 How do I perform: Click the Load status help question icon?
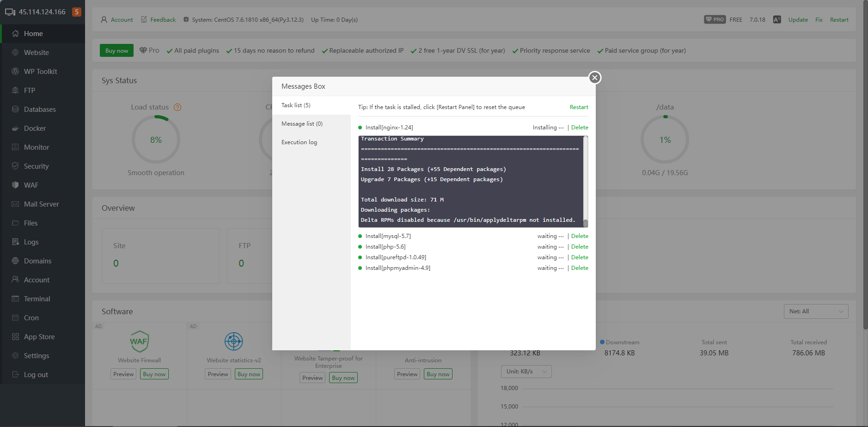click(x=177, y=107)
